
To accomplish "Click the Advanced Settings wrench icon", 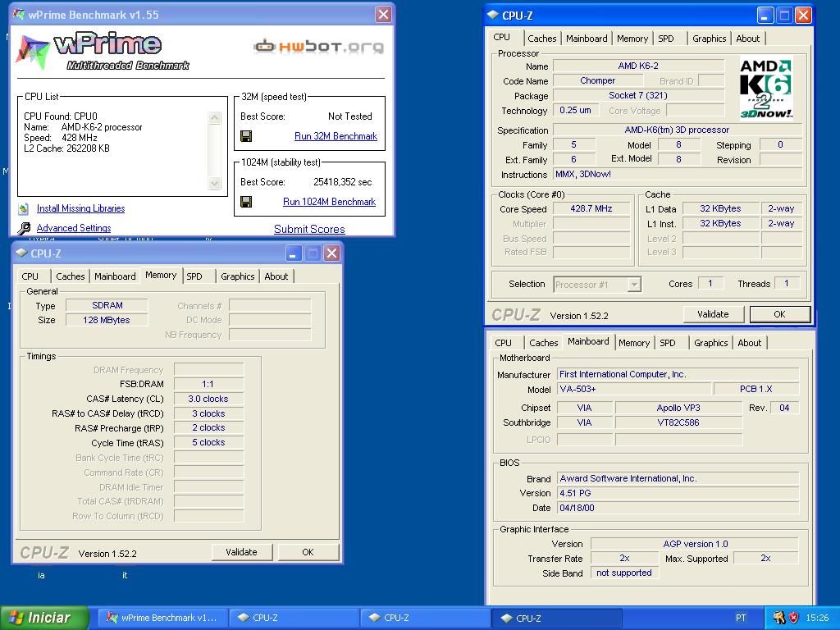I will (x=24, y=229).
